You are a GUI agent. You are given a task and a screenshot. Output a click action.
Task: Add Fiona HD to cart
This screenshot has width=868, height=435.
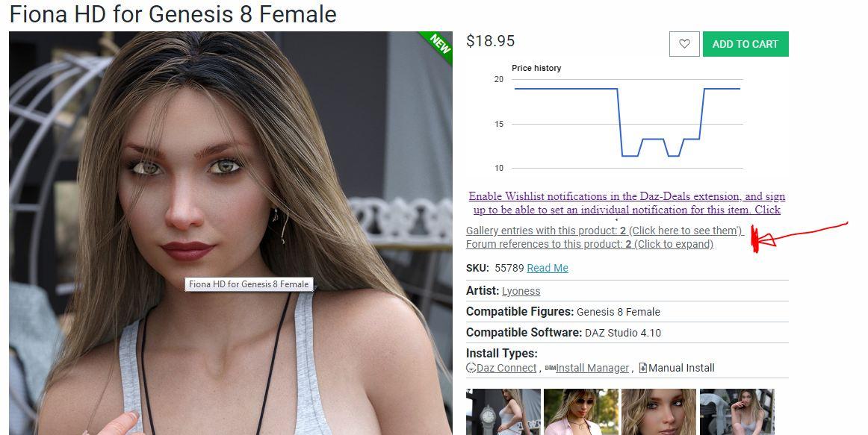(x=745, y=44)
